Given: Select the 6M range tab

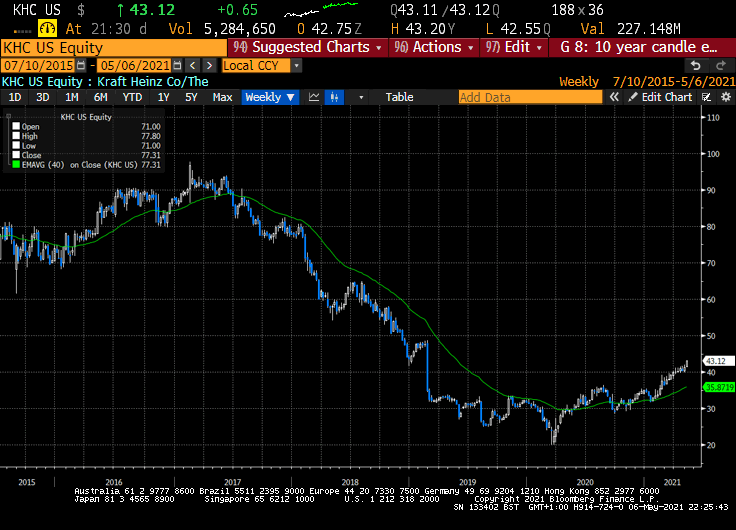Looking at the screenshot, I should [100, 97].
